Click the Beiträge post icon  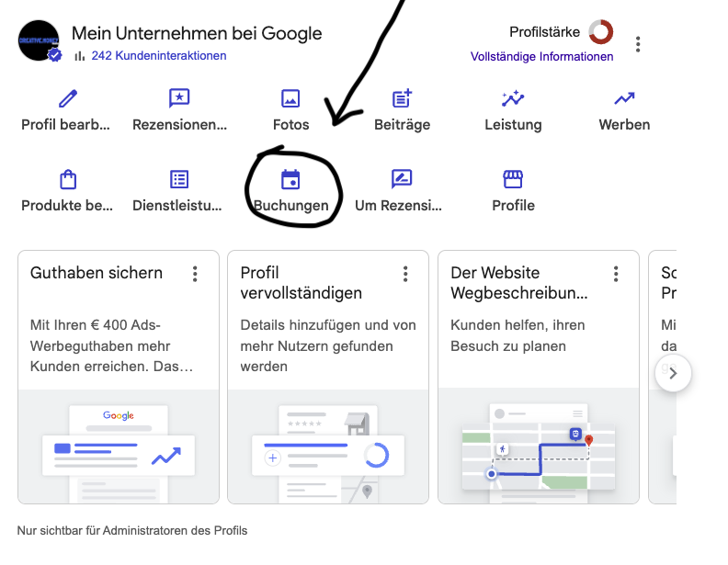coord(402,98)
